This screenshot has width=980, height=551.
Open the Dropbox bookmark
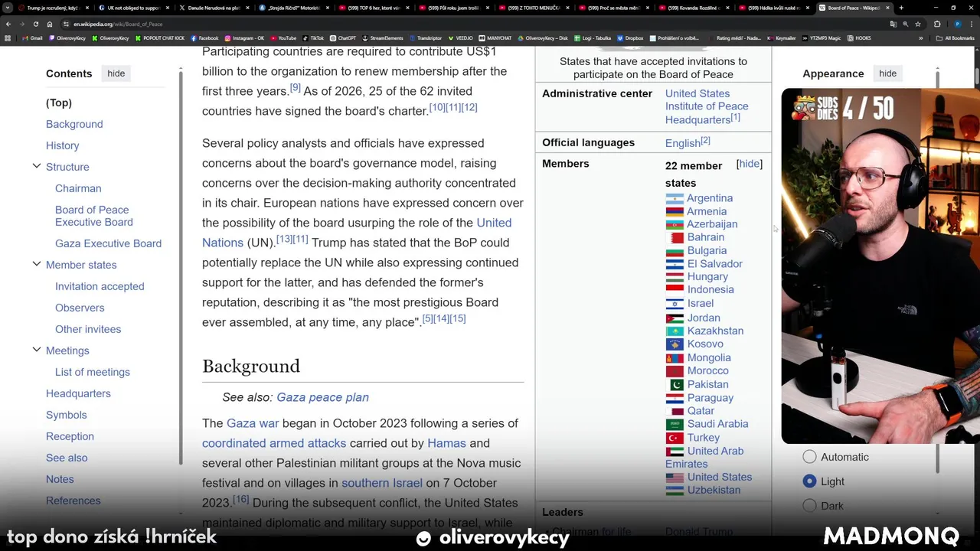(x=630, y=37)
